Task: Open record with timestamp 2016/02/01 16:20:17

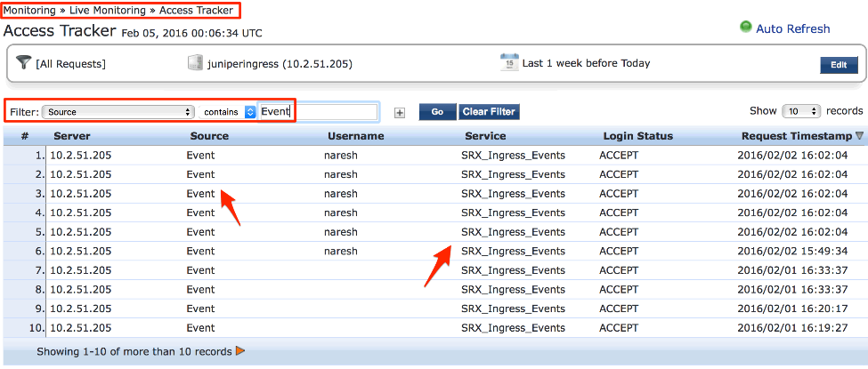Action: pos(792,309)
